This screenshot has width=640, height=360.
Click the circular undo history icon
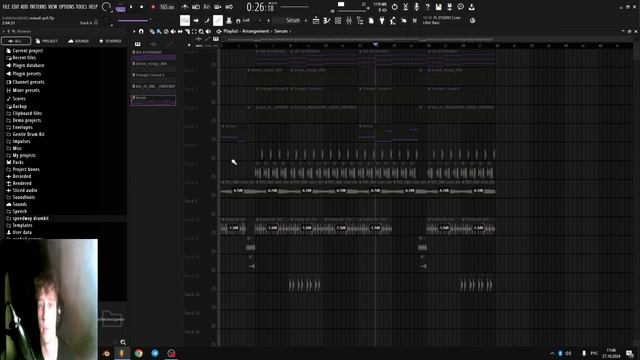394,7
